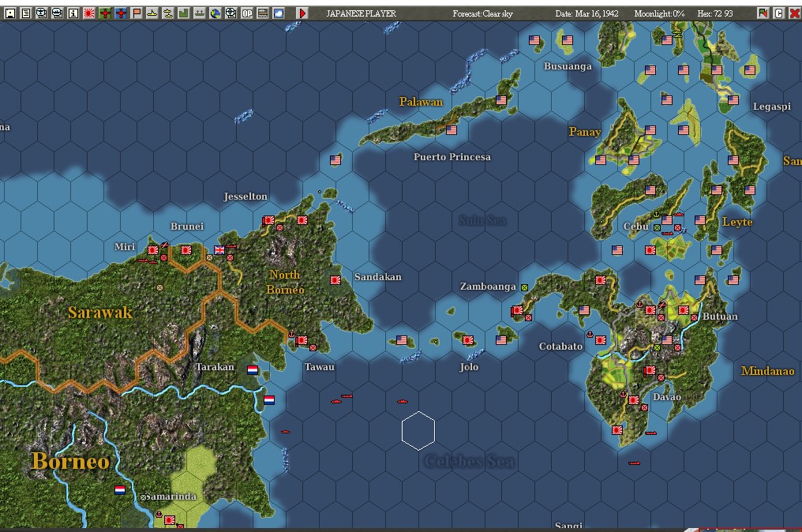Viewport: 802px width, 532px height.
Task: Select the US flag above Puerto Princesa
Action: [x=452, y=130]
